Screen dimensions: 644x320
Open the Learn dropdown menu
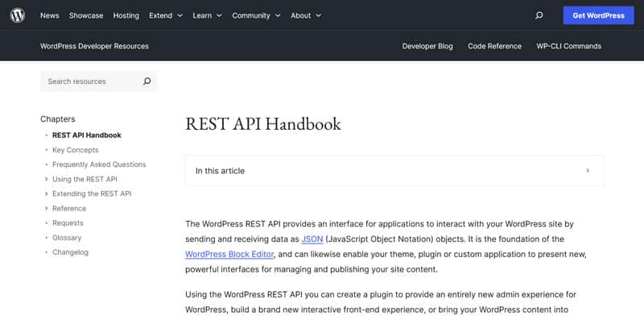click(207, 15)
